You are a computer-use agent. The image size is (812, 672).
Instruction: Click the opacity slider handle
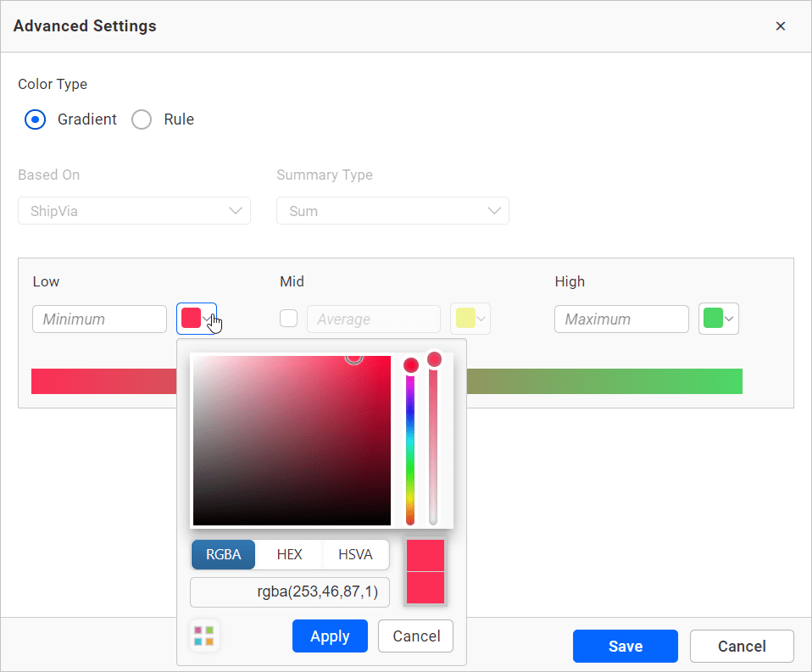[434, 360]
